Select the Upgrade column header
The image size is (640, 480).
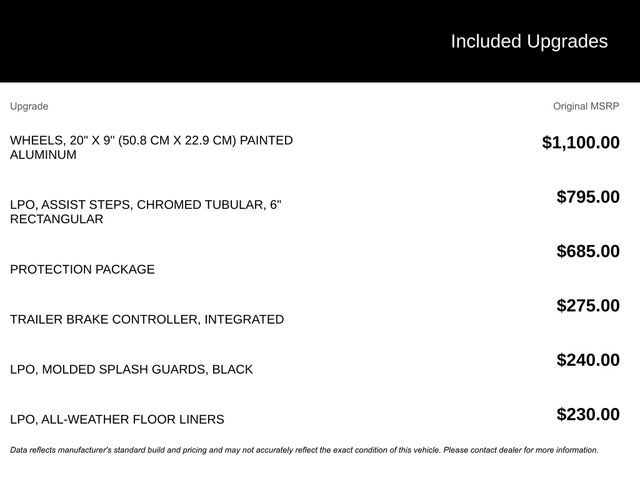(x=29, y=106)
